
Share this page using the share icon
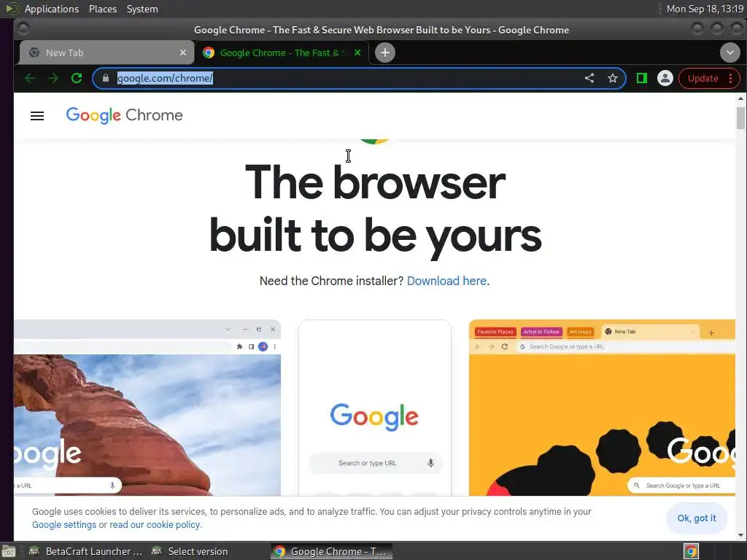pos(589,78)
